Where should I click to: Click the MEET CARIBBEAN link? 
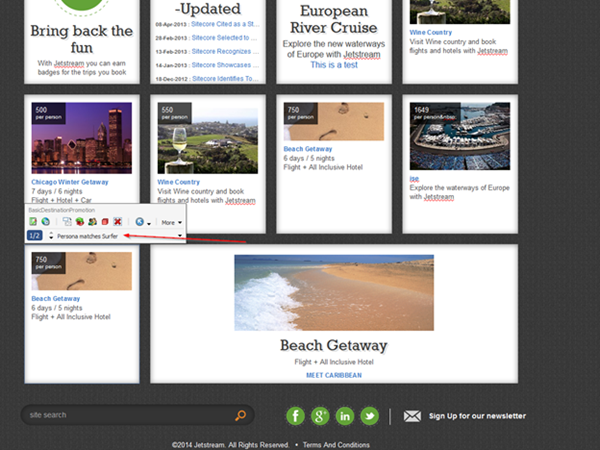[x=334, y=375]
